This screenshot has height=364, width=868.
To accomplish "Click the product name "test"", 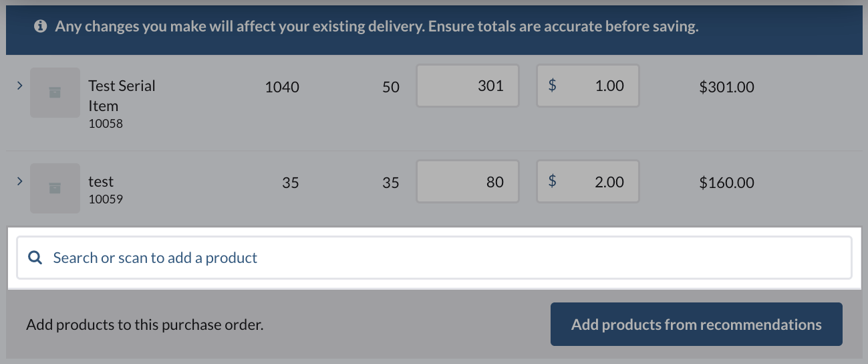I will click(x=101, y=181).
